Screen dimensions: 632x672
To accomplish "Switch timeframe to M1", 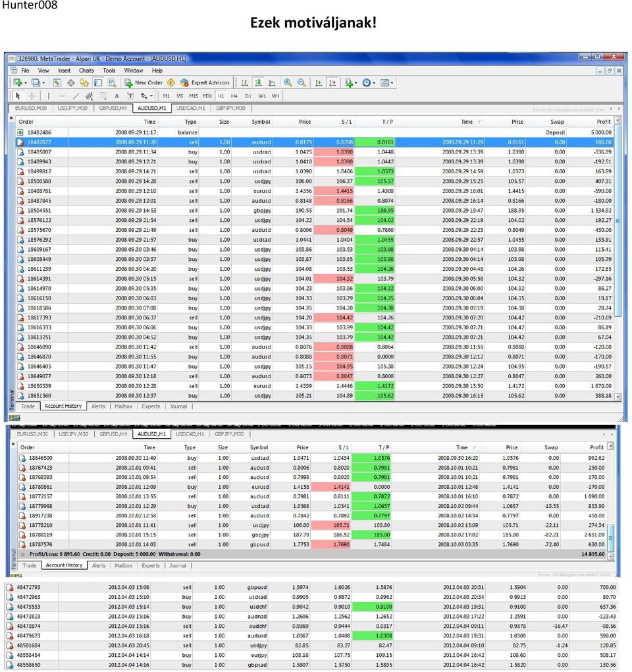I will pos(166,96).
